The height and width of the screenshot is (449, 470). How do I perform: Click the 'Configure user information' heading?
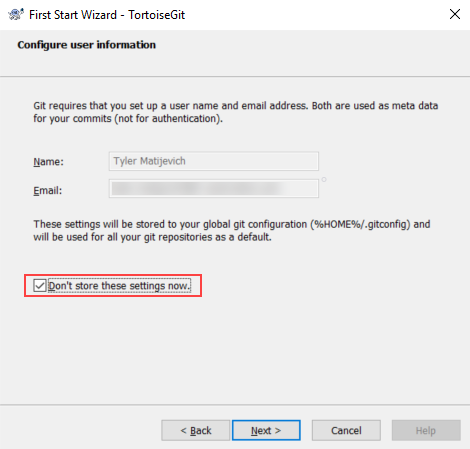coord(87,45)
